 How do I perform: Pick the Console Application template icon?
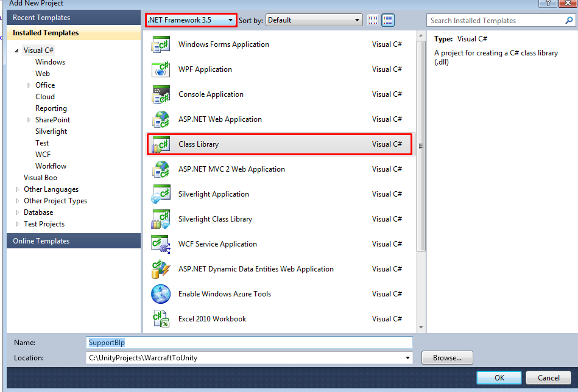tap(161, 94)
